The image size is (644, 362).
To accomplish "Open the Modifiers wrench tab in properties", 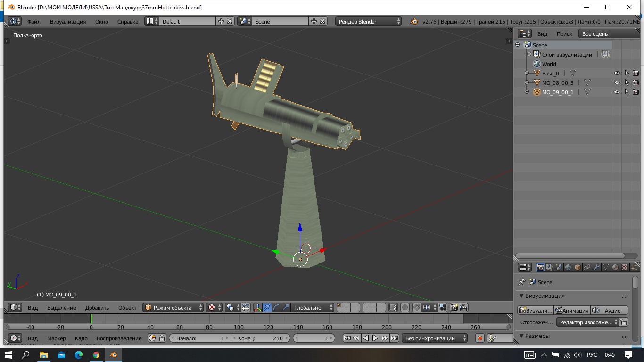I will pyautogui.click(x=596, y=267).
